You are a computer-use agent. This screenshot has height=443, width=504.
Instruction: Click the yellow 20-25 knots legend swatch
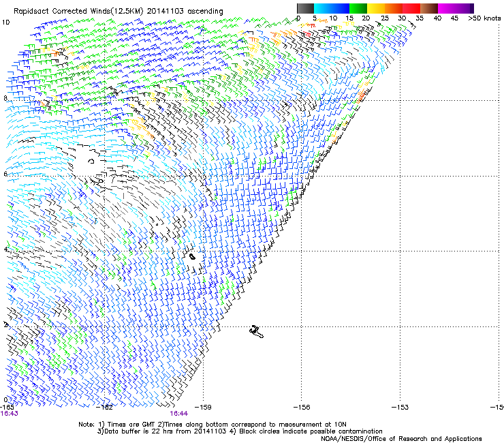pyautogui.click(x=376, y=8)
